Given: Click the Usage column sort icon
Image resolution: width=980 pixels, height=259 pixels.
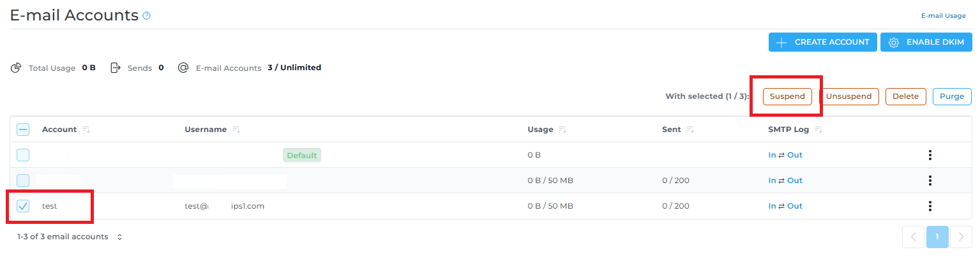Looking at the screenshot, I should (x=562, y=129).
